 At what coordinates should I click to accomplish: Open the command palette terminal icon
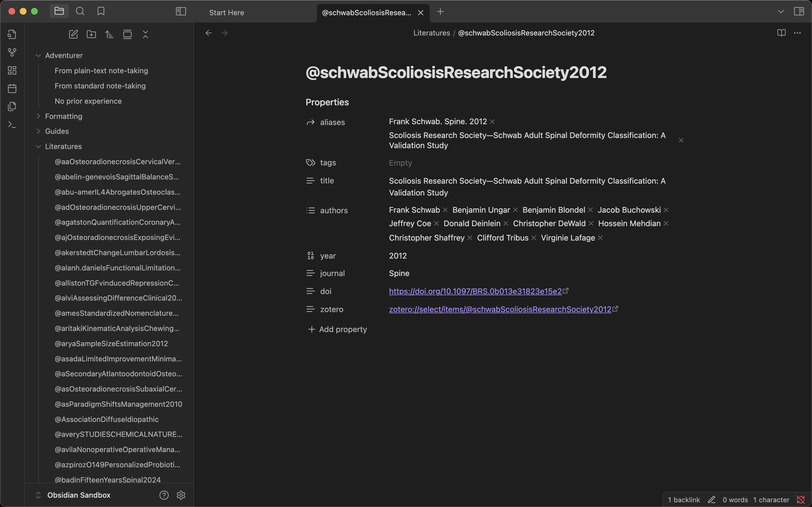click(x=12, y=125)
